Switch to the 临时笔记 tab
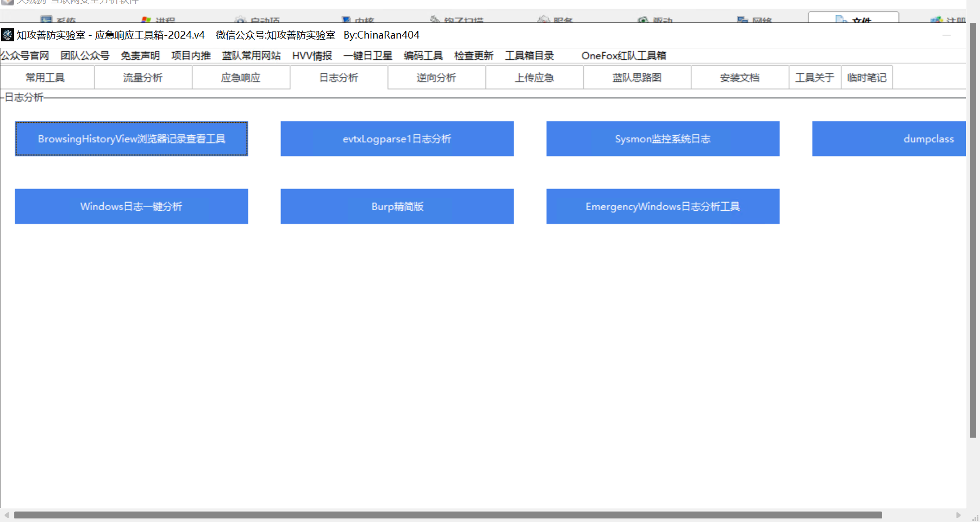This screenshot has width=980, height=522. point(867,78)
